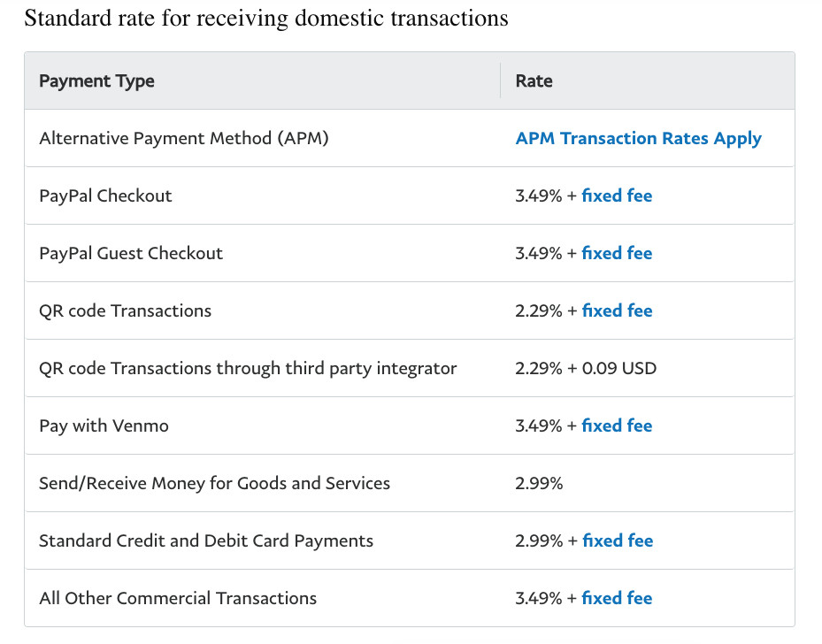Open fixed fee link for Standard Credit and Debit Card Payments

click(618, 540)
